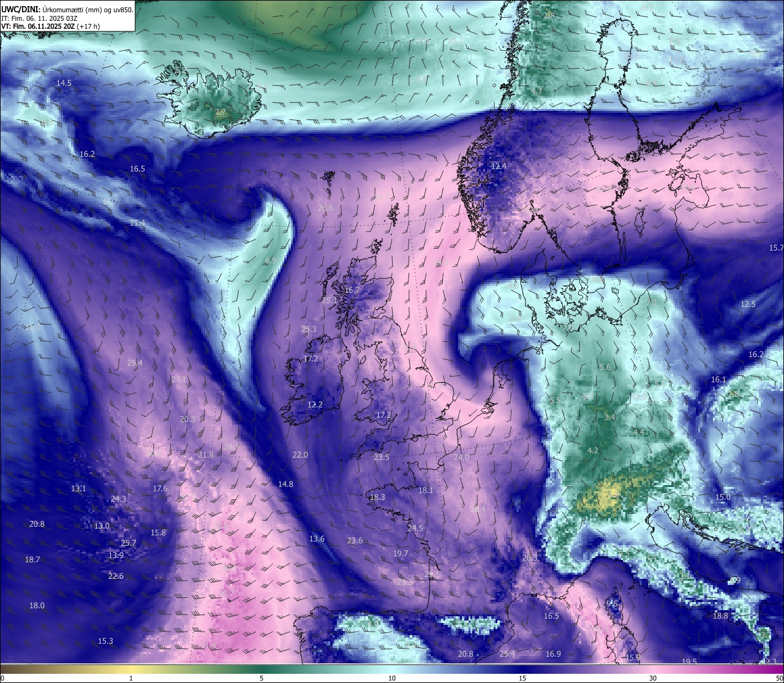Viewport: 784px width, 683px height.
Task: Click the 4.4 map value
Action: coord(639,432)
